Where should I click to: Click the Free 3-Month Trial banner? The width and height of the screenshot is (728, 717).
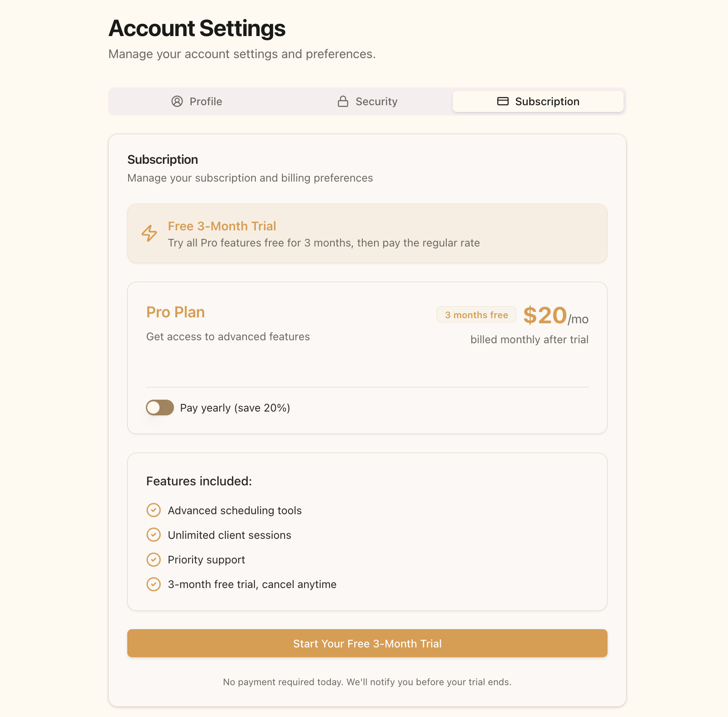(367, 233)
